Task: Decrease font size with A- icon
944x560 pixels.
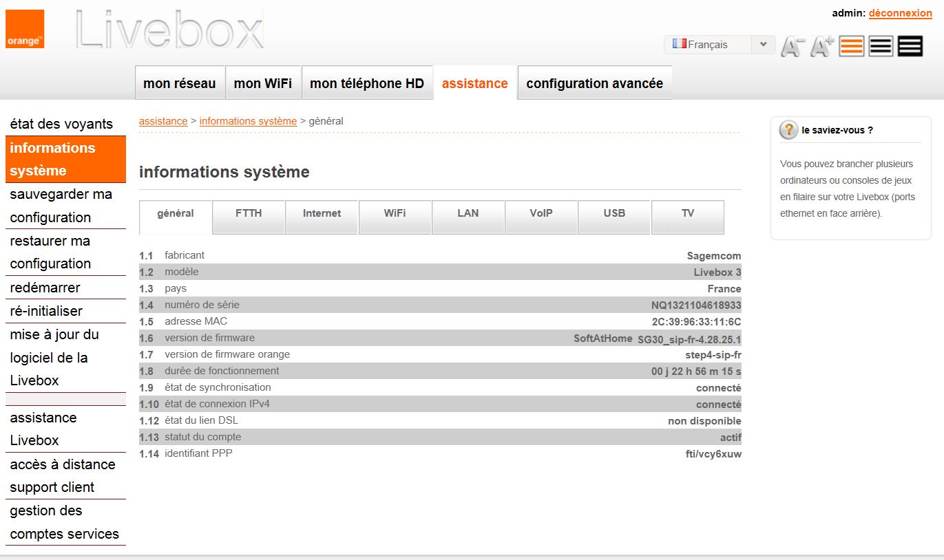Action: (x=793, y=46)
